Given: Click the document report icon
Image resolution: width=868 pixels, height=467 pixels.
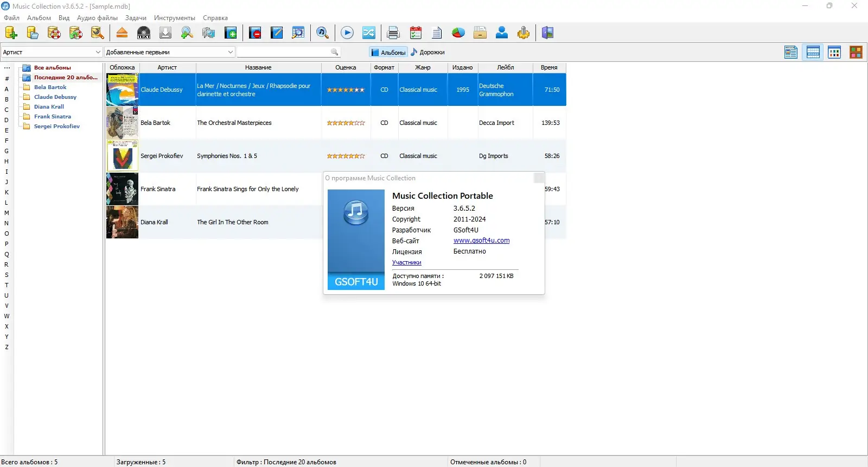Looking at the screenshot, I should pos(437,33).
